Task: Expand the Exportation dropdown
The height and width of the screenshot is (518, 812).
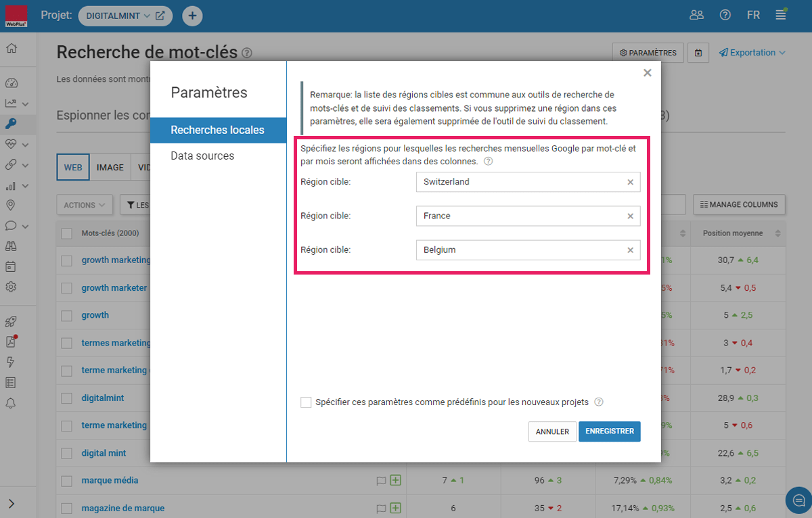Action: tap(752, 53)
